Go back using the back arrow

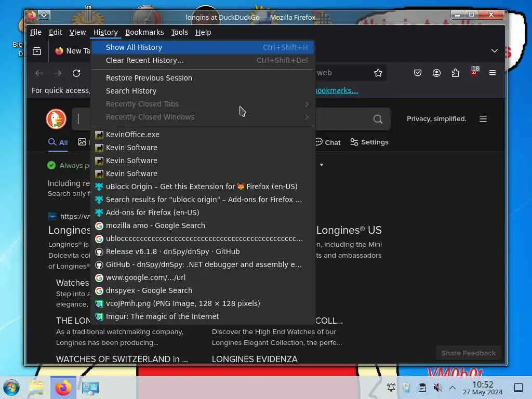pos(39,73)
